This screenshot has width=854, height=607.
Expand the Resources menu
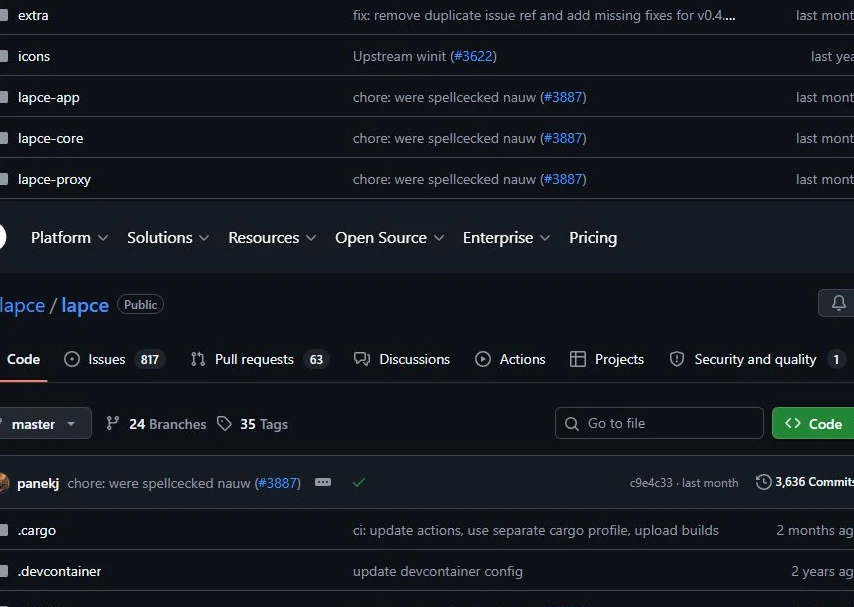point(272,238)
